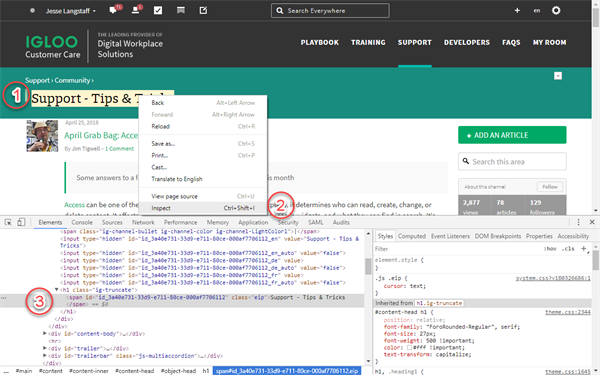Open the Application tab
The image size is (600, 375).
253,222
